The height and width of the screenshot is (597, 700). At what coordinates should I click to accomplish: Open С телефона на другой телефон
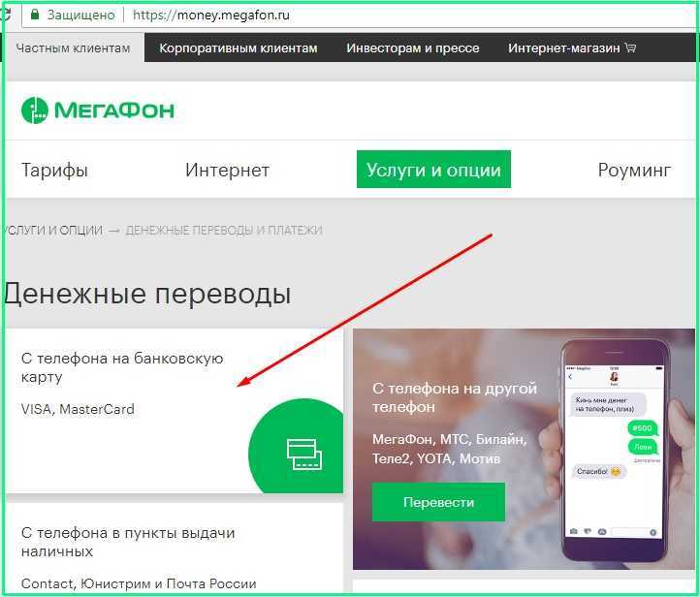click(455, 397)
